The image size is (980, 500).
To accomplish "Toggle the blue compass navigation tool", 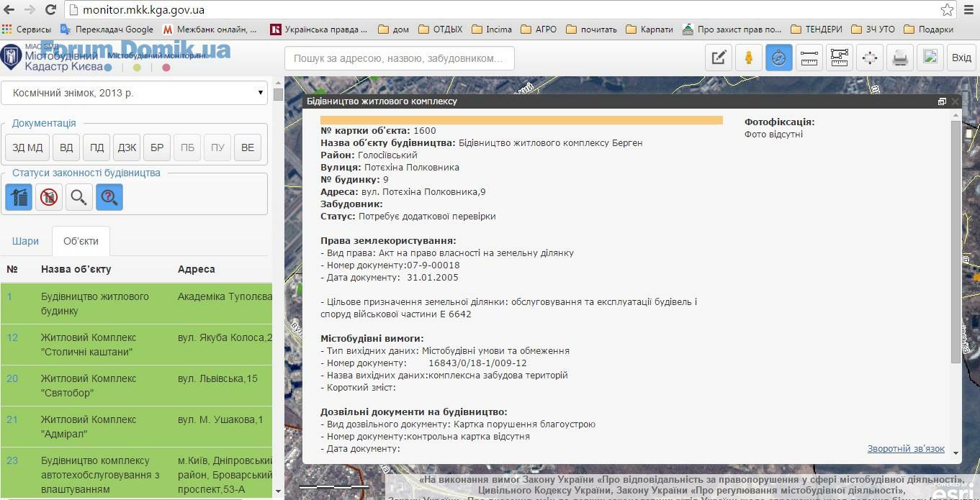I will pos(778,58).
